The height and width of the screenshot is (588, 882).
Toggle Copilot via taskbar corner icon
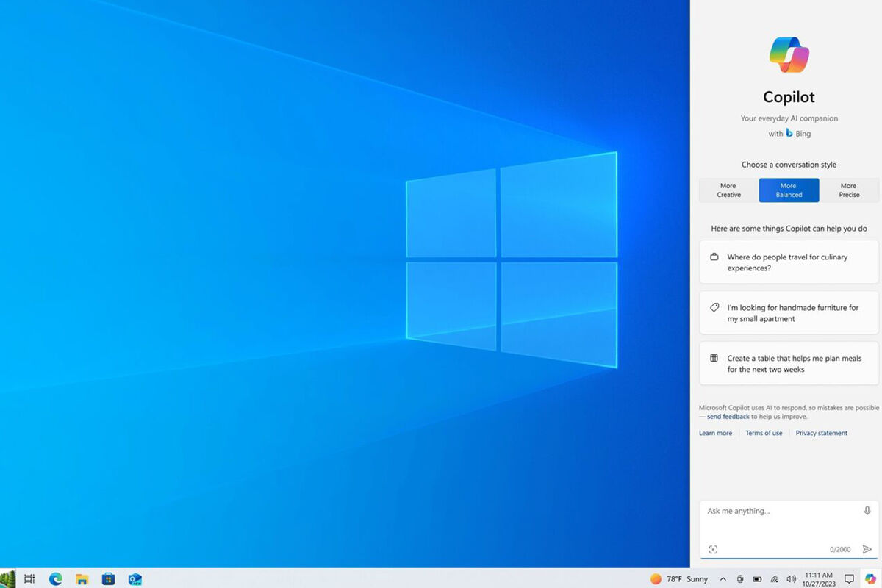tap(870, 579)
